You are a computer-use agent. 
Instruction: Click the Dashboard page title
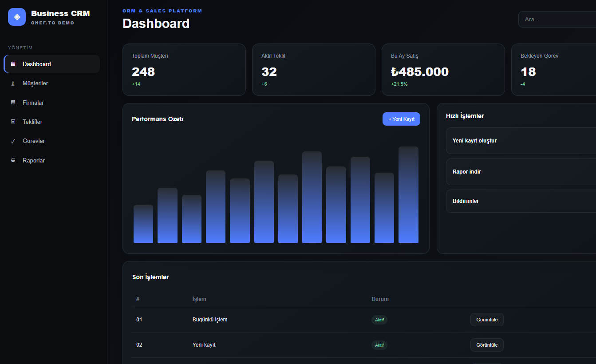156,24
